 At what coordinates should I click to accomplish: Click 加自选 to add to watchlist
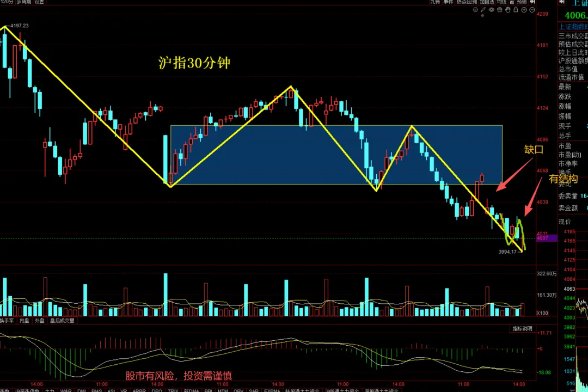[x=487, y=2]
